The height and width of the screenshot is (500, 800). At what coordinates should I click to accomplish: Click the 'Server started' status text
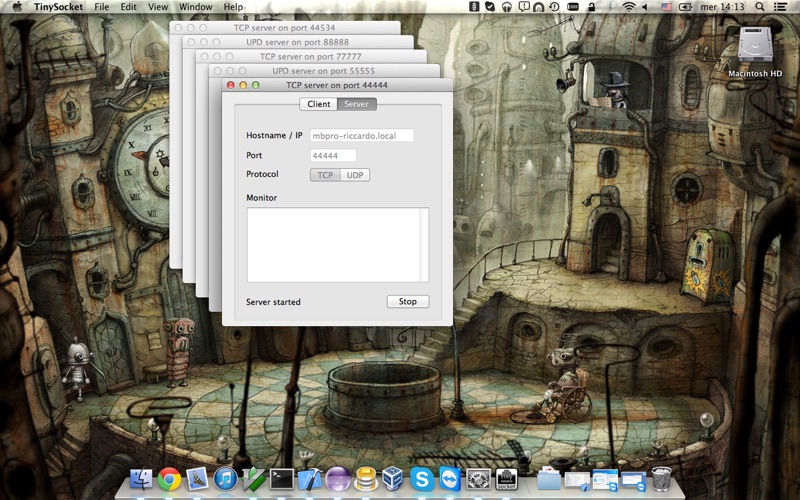point(273,302)
